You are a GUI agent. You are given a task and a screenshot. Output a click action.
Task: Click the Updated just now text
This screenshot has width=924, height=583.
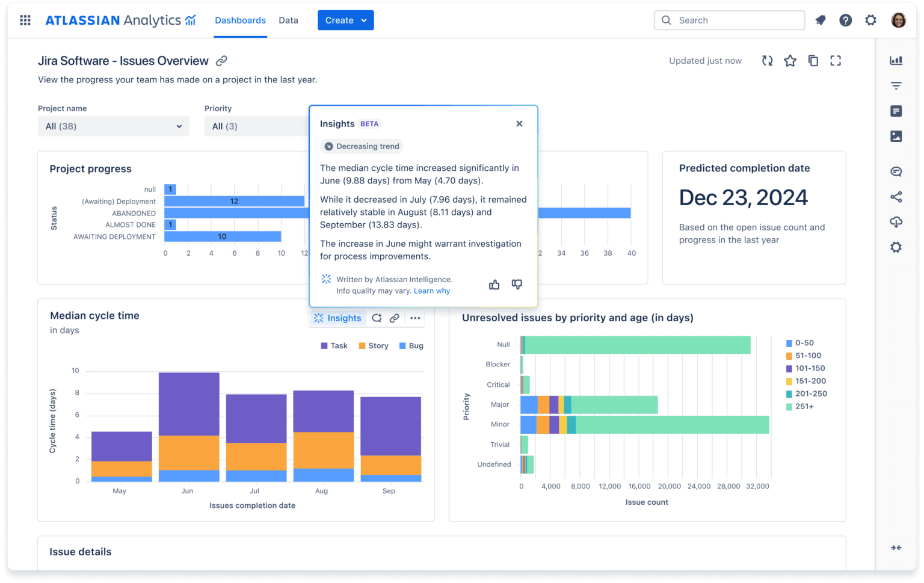point(705,61)
